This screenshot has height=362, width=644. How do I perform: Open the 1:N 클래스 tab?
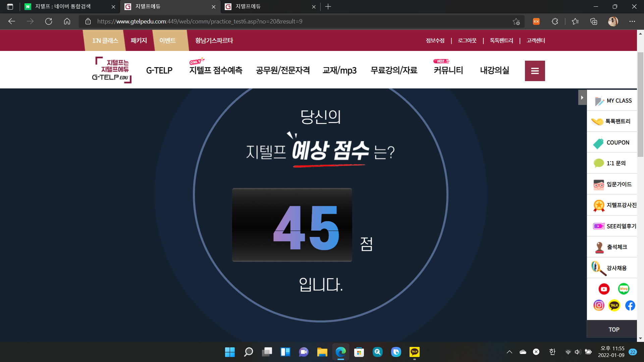pyautogui.click(x=105, y=41)
